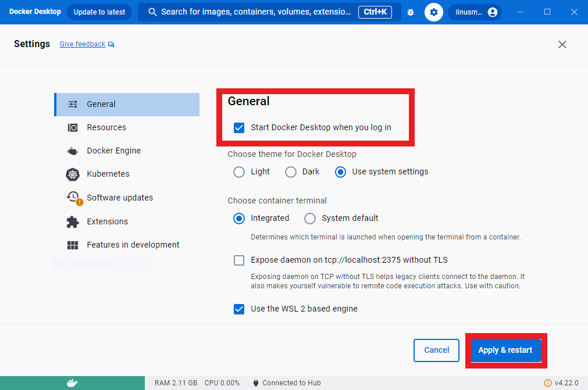Close the Settings panel with X
Viewport: 588px width, 390px height.
click(x=562, y=45)
